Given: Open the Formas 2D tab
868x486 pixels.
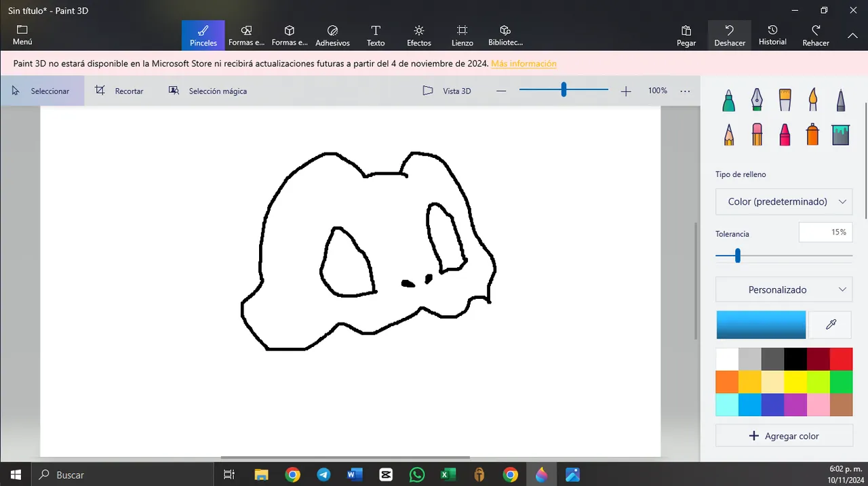Looking at the screenshot, I should [x=246, y=35].
